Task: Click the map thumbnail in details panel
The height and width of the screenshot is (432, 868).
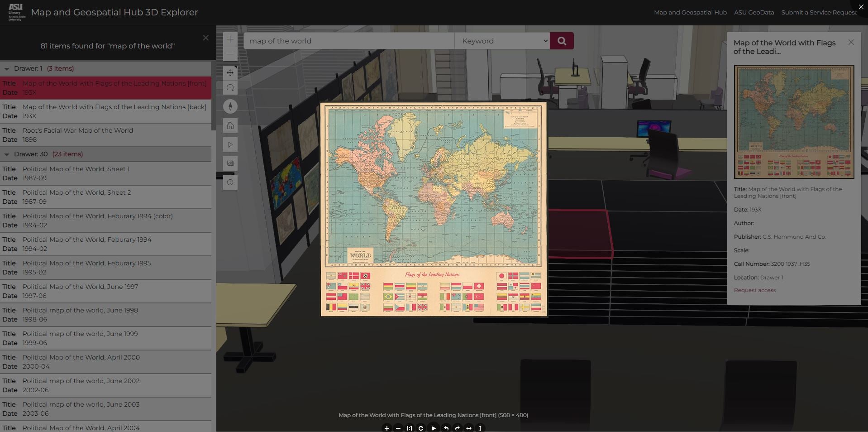Action: click(x=794, y=122)
